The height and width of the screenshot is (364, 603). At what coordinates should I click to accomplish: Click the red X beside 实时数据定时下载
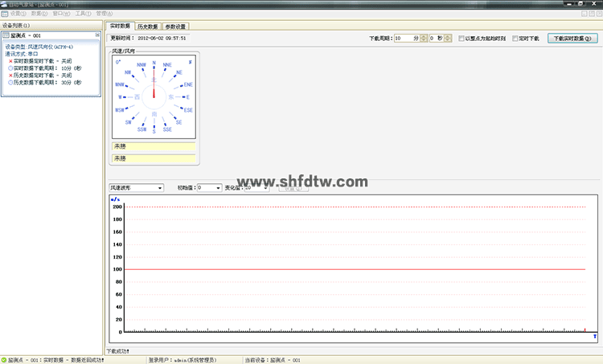[x=10, y=61]
